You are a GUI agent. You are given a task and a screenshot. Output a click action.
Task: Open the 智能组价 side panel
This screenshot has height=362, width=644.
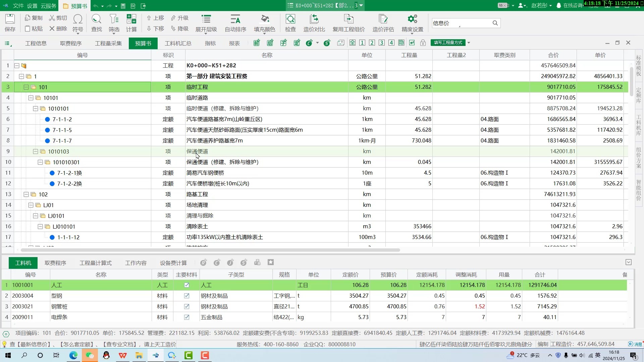coord(639,190)
